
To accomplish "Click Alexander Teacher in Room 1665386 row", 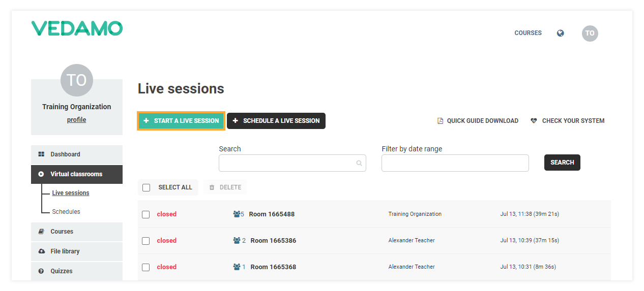I will click(x=412, y=241).
